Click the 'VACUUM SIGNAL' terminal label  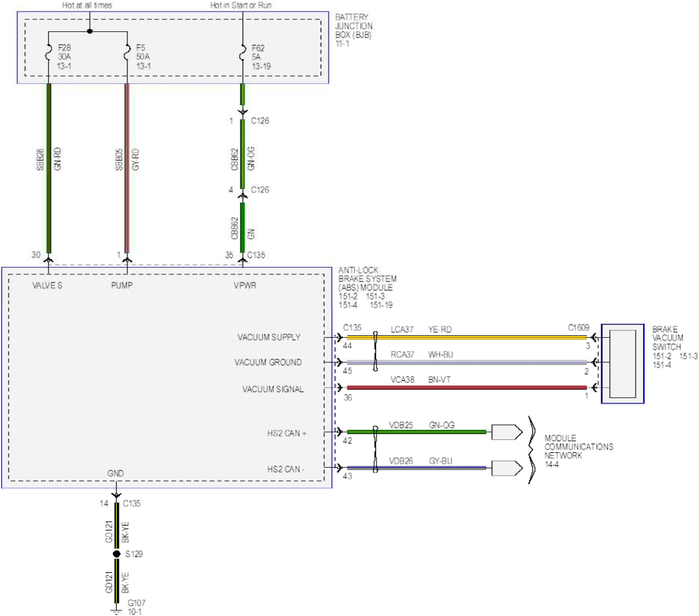tap(273, 389)
